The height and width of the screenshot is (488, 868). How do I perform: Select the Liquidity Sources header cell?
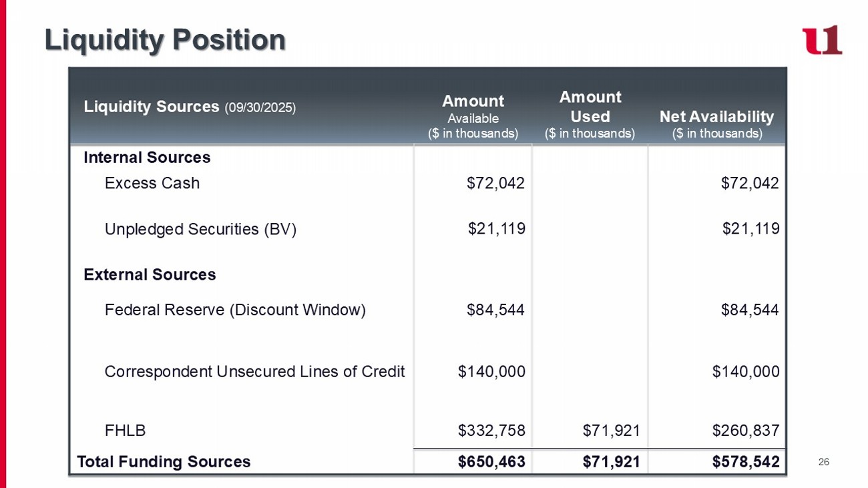[x=190, y=107]
